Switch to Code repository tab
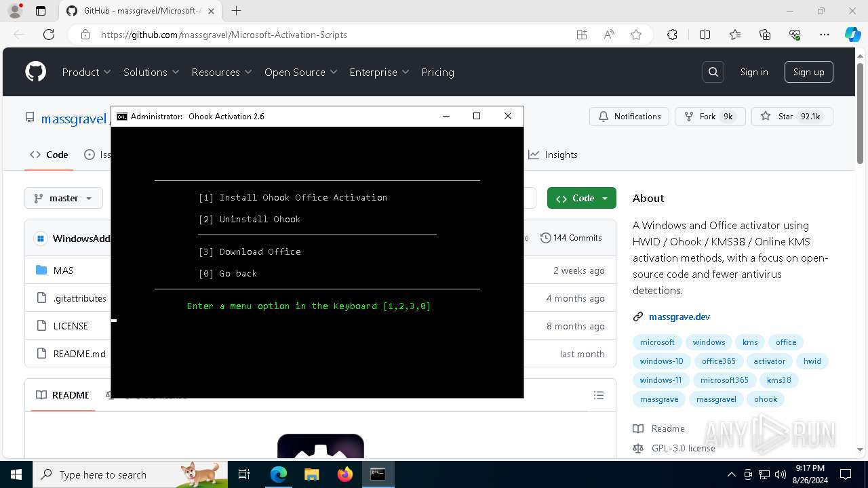This screenshot has width=868, height=488. click(x=49, y=155)
